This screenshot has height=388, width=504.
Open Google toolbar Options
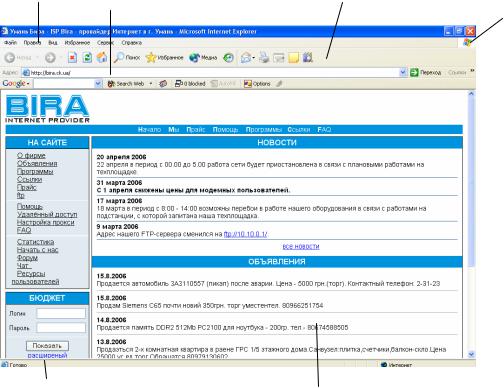pos(257,84)
